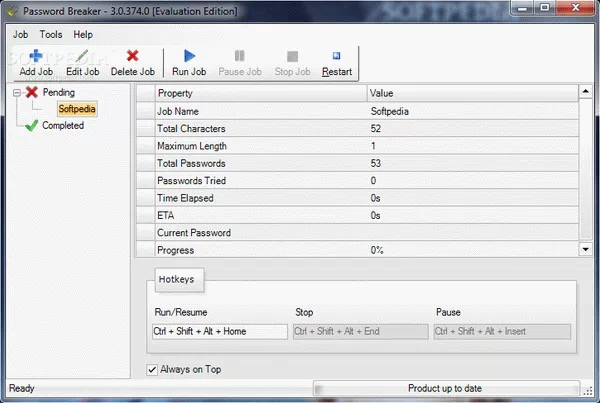Collapse the Pending tree node
Screen dimensions: 600x403
coord(16,93)
